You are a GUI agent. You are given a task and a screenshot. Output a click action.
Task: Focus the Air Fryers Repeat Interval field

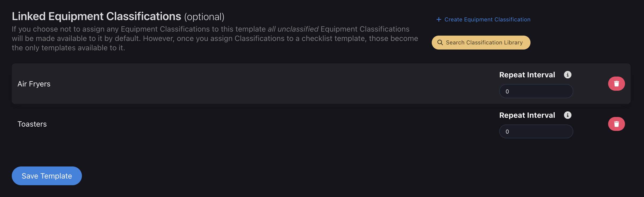tap(536, 91)
